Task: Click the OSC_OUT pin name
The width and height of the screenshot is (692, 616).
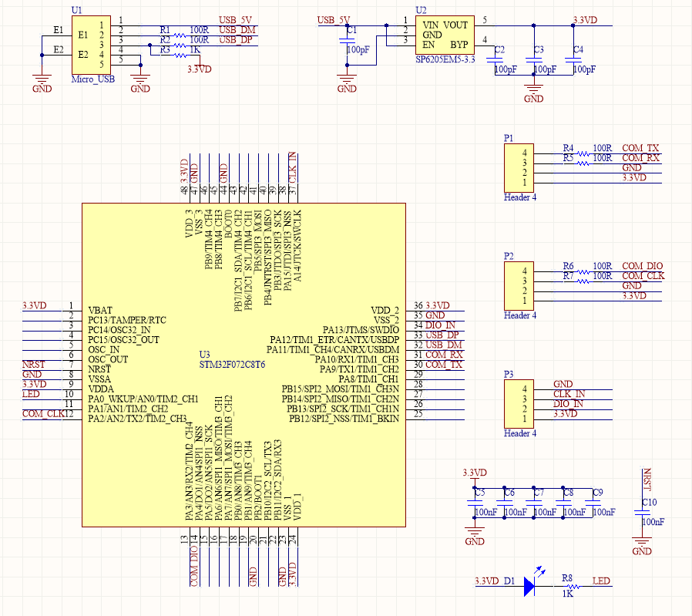Action: [108, 359]
